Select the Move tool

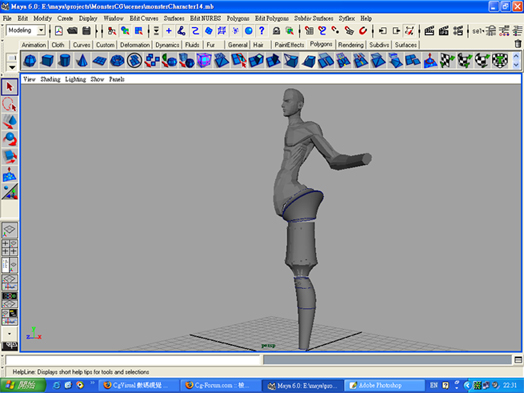coord(9,122)
